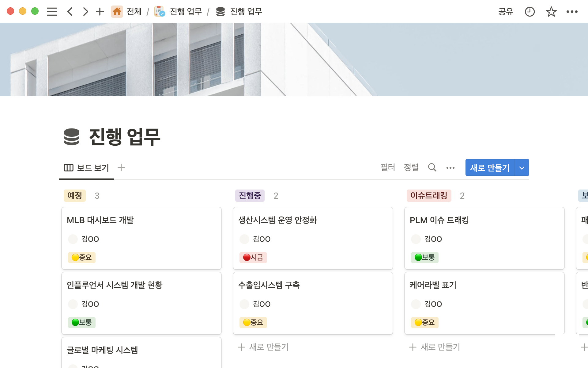The height and width of the screenshot is (368, 588).
Task: Open the sidebar hamburger menu
Action: tap(52, 12)
